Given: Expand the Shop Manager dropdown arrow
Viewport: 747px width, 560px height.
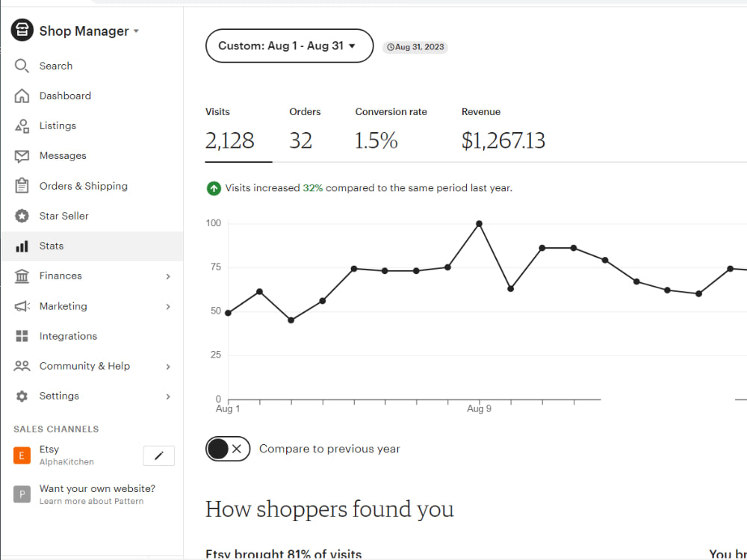Looking at the screenshot, I should [x=136, y=31].
